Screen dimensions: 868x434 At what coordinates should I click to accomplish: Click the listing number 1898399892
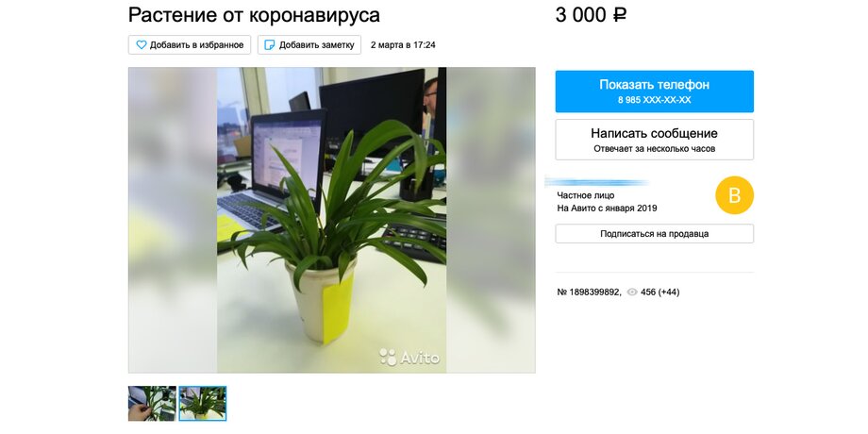tap(589, 292)
